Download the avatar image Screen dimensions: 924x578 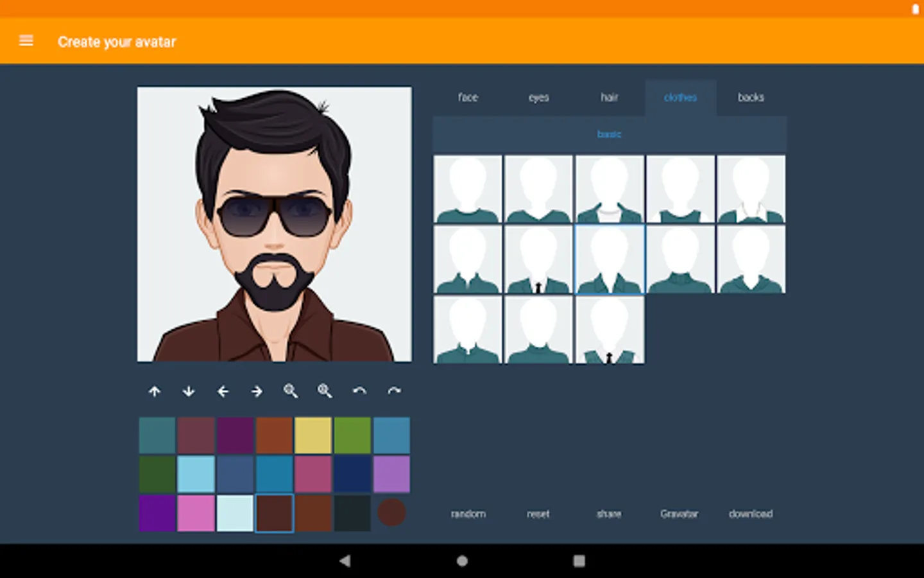751,514
